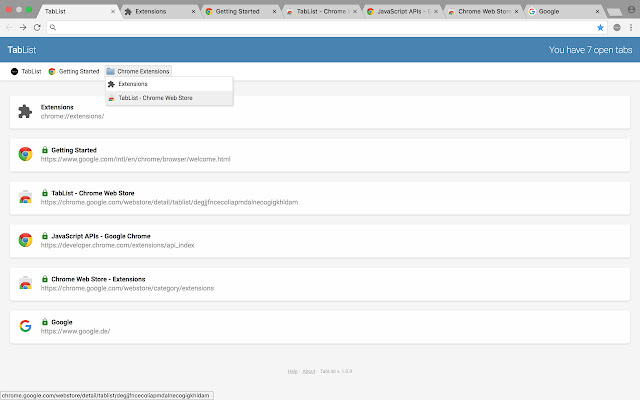640x400 pixels.
Task: Click the chrome://extensions/ URL text
Action: pos(72,116)
